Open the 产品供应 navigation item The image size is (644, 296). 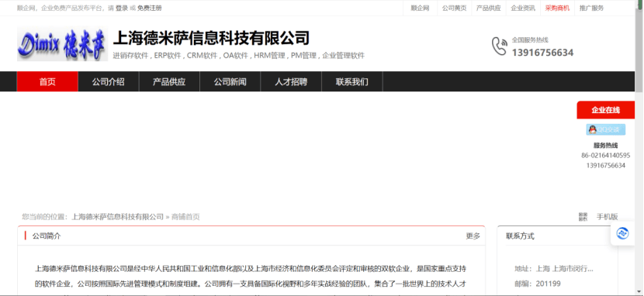click(x=169, y=81)
